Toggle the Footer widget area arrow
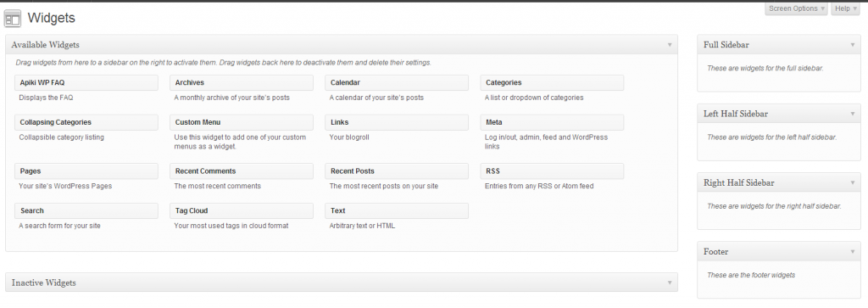The width and height of the screenshot is (868, 308). 853,252
